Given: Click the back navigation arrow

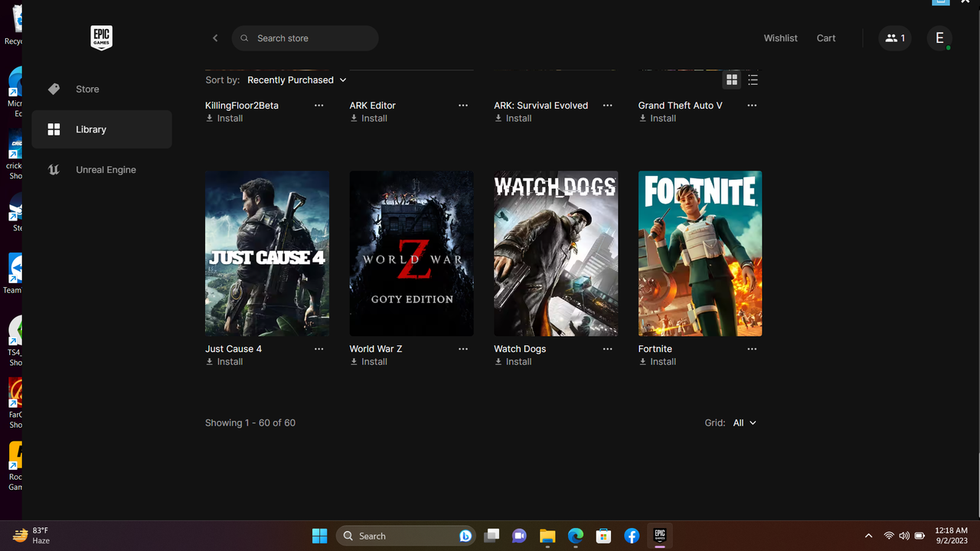Looking at the screenshot, I should point(215,37).
